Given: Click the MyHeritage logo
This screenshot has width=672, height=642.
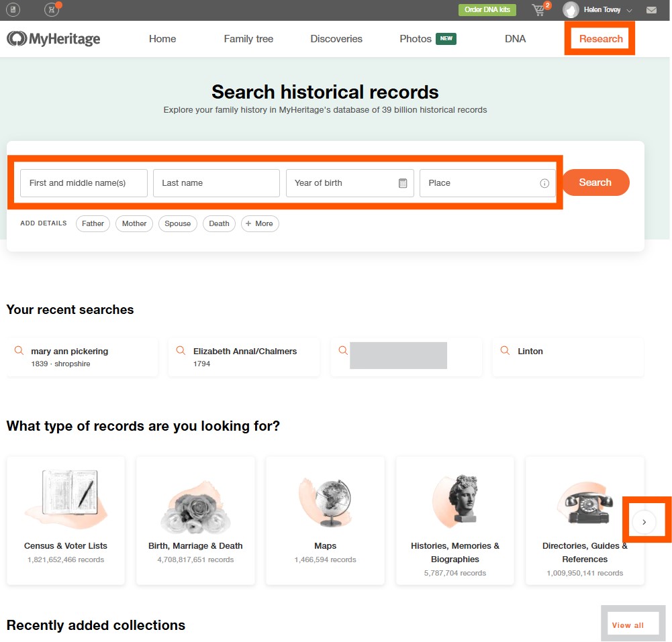Looking at the screenshot, I should point(54,39).
